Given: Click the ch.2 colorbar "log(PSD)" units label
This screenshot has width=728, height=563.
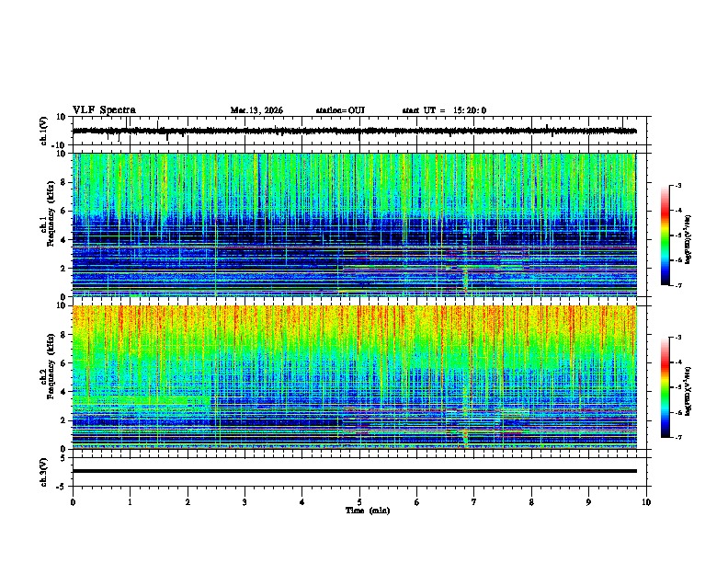Looking at the screenshot, I should pos(688,391).
